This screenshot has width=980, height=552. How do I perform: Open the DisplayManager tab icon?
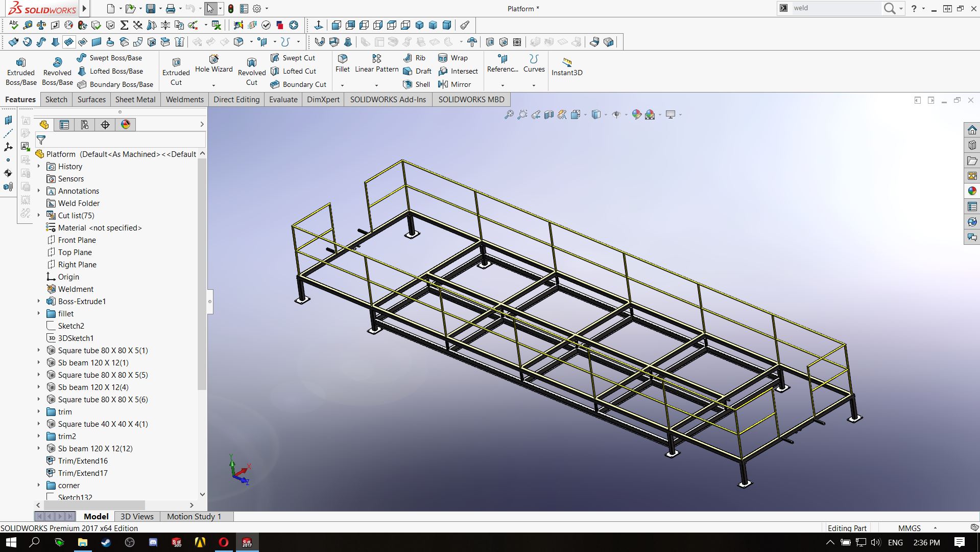click(126, 125)
